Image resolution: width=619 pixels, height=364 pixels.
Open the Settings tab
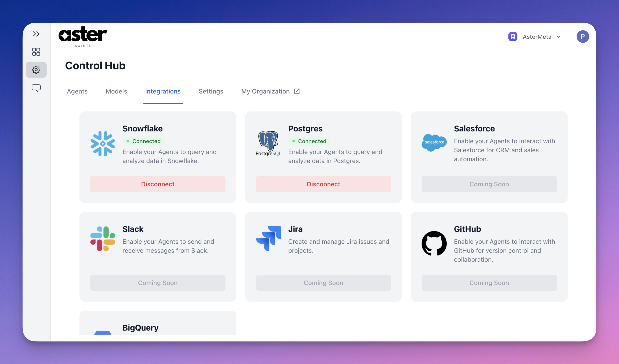point(211,91)
